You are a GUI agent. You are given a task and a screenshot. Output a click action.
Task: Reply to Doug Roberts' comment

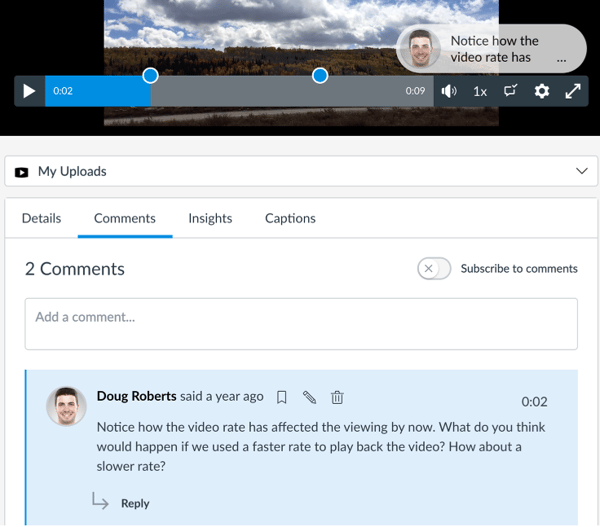[135, 503]
